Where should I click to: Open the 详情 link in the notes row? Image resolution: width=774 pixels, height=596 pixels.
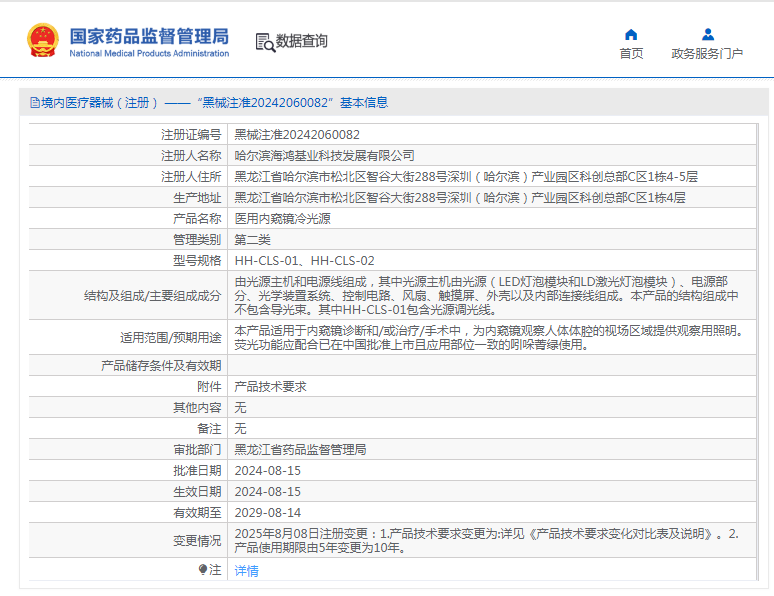click(x=246, y=570)
